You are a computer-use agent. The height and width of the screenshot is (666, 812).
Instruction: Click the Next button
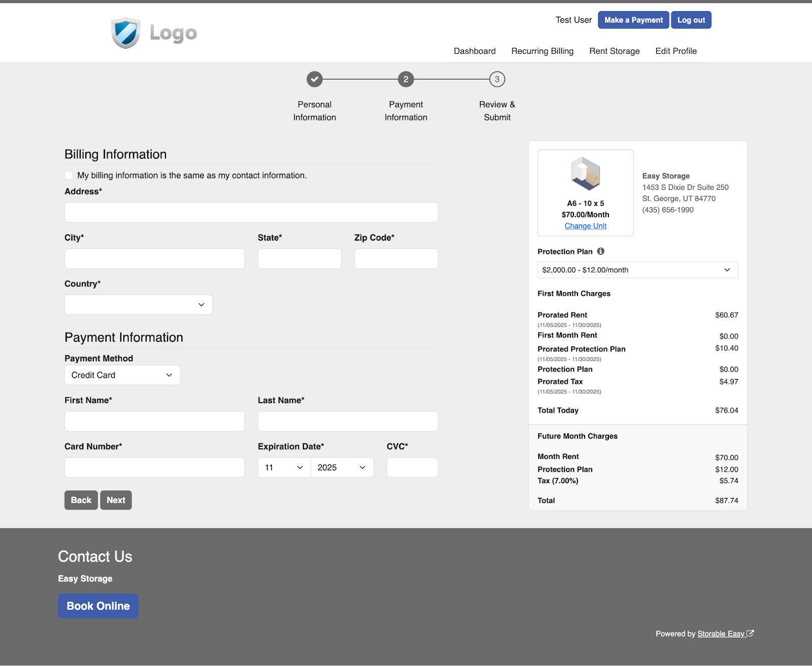[116, 500]
